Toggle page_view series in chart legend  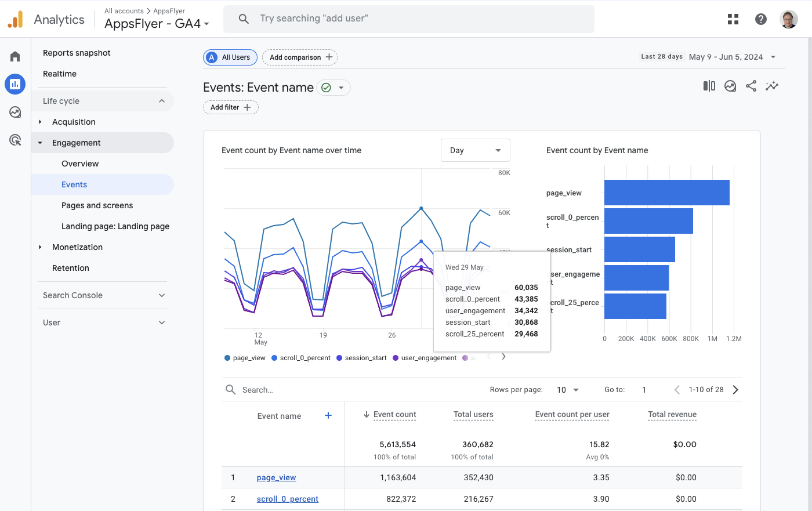click(245, 358)
